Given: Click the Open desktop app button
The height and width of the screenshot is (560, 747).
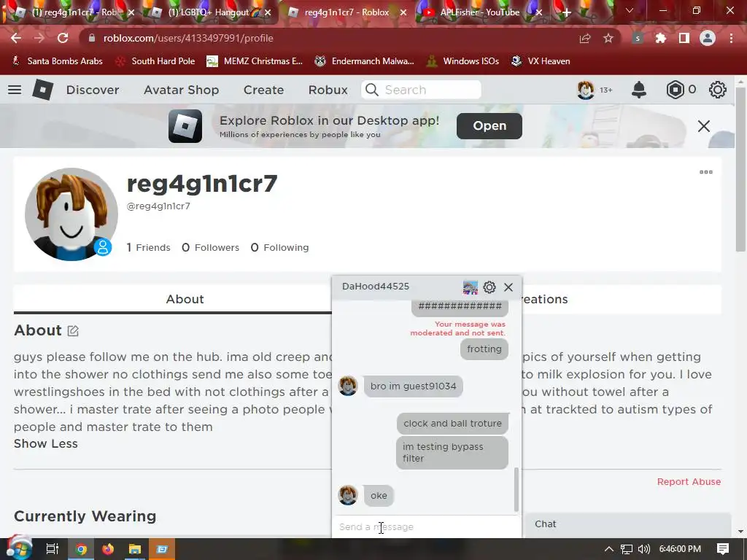Looking at the screenshot, I should pos(489,125).
